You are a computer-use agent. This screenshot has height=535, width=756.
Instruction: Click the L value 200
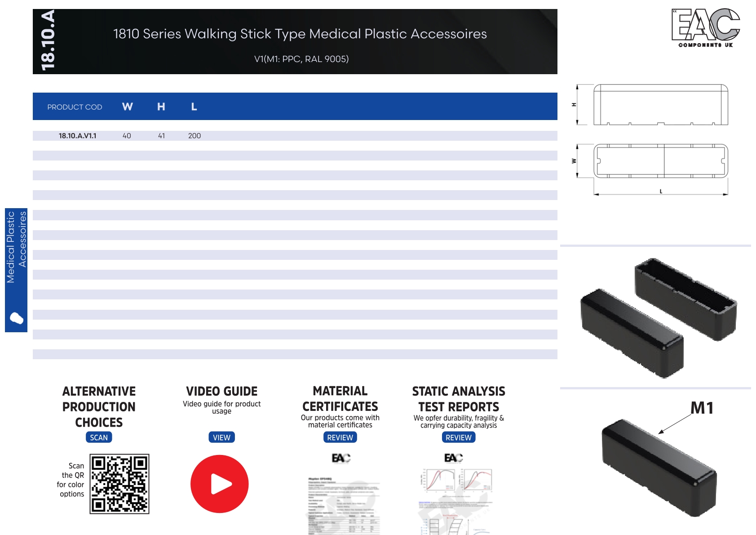point(195,136)
